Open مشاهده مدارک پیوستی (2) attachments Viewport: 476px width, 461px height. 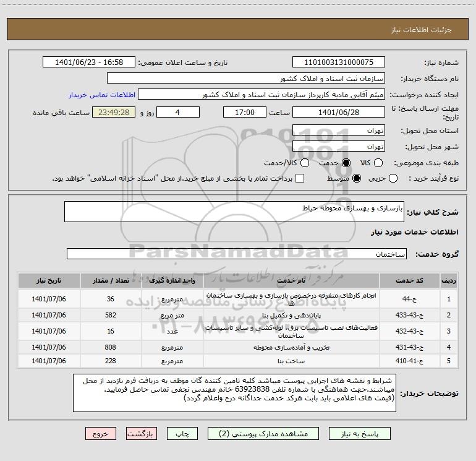pos(263,434)
